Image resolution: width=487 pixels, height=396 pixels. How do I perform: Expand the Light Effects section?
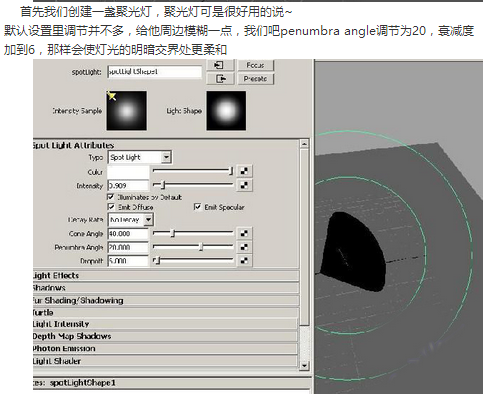166,276
